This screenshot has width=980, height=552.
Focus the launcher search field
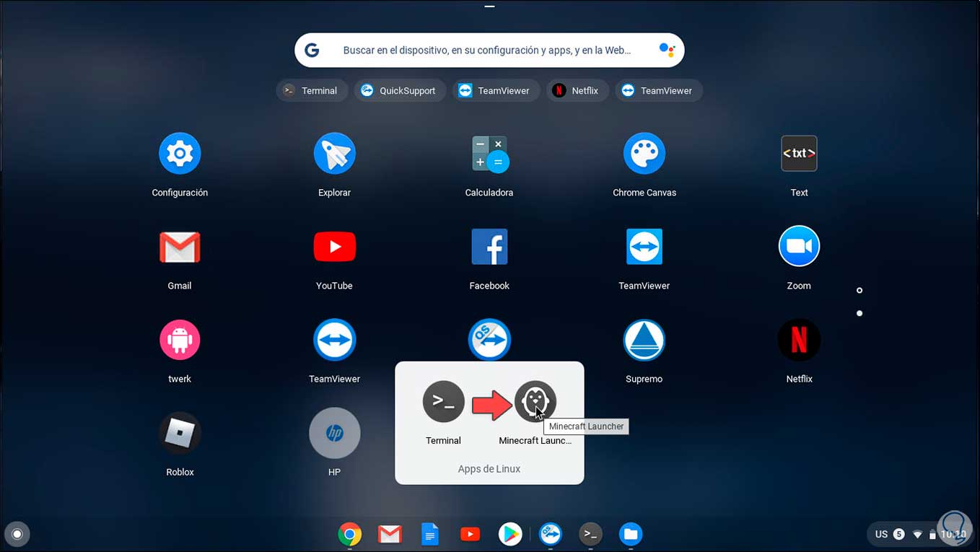[489, 51]
